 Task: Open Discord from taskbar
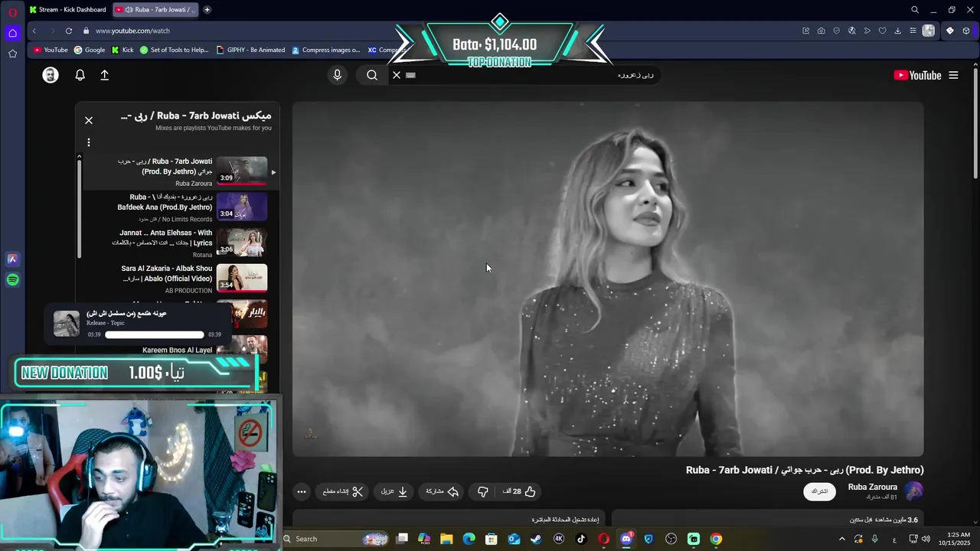pyautogui.click(x=626, y=539)
